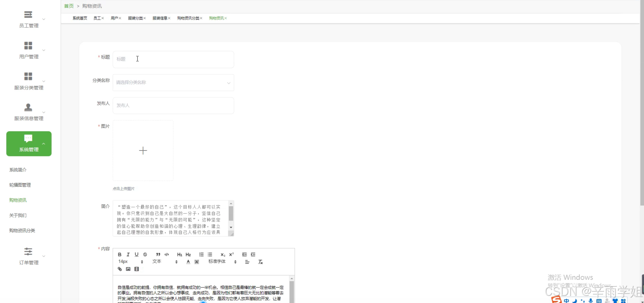Screen dimensions: 644x303
Task: Open the text alignment options
Action: click(247, 262)
